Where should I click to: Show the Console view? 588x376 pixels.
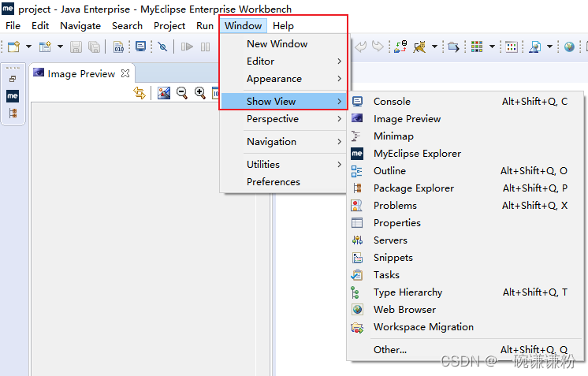[464, 101]
